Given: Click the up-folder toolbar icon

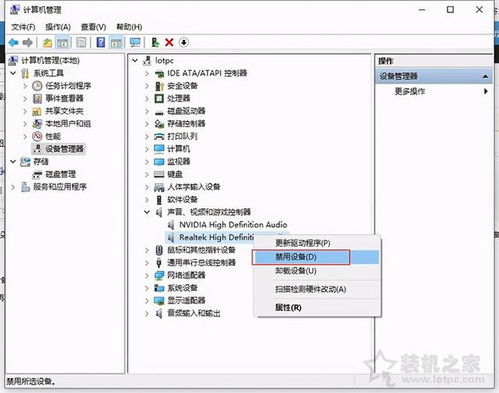Looking at the screenshot, I should 47,42.
